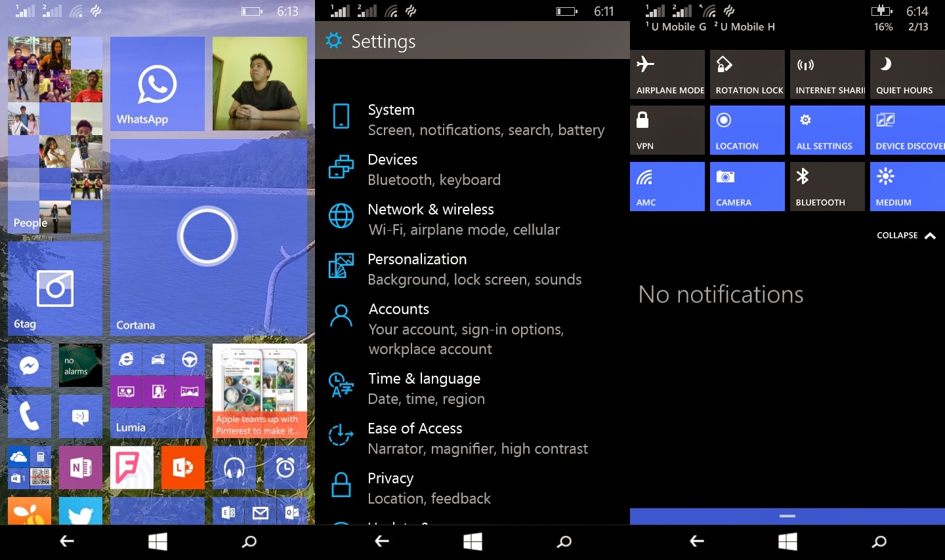This screenshot has height=560, width=945.
Task: Tap Back in the action center screen
Action: (697, 542)
